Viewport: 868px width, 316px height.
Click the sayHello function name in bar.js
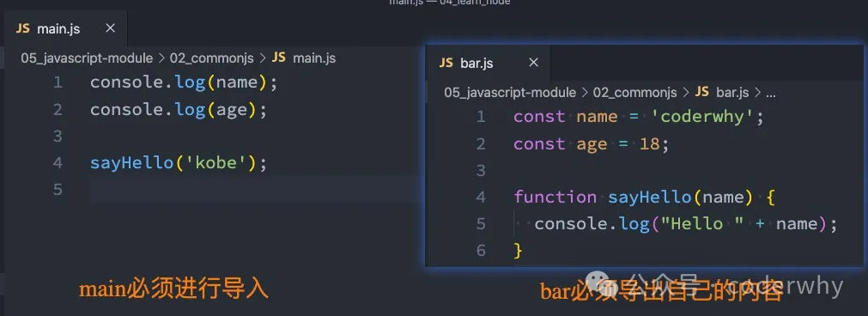[x=650, y=197]
